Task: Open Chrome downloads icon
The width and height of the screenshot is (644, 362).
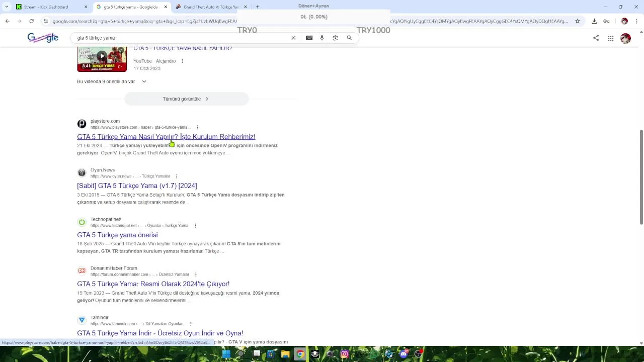Action: pyautogui.click(x=594, y=21)
